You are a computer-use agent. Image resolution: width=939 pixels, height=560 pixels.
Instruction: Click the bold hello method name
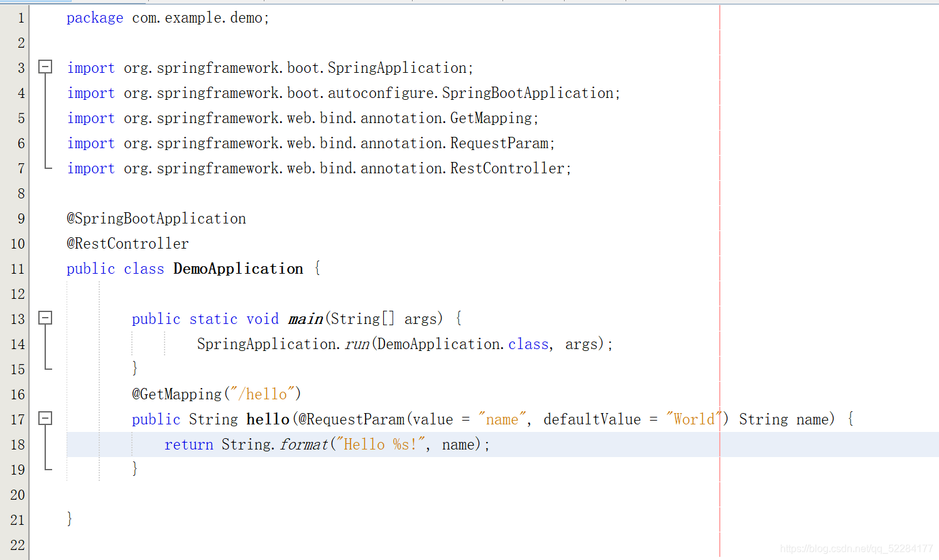click(268, 419)
